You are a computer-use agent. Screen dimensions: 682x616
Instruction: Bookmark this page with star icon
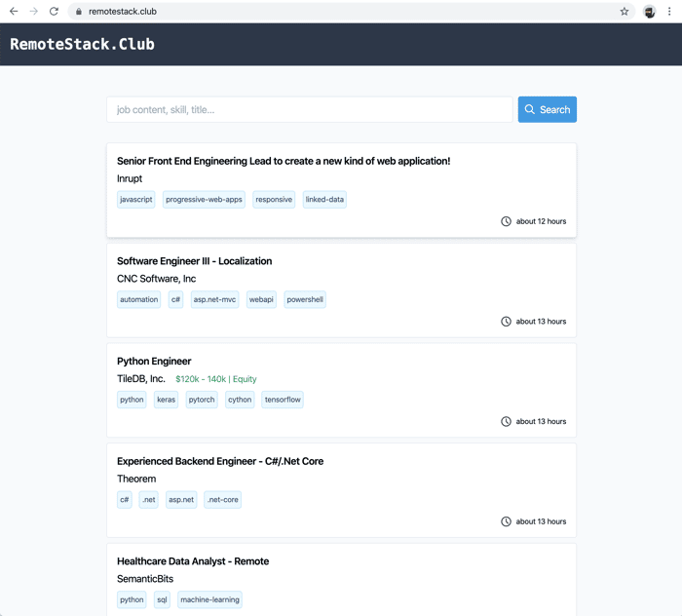(x=625, y=12)
